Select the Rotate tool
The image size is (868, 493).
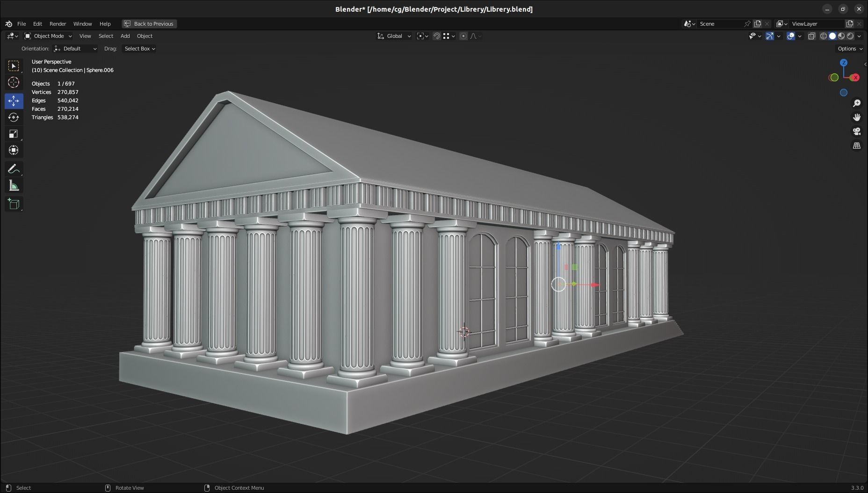14,117
